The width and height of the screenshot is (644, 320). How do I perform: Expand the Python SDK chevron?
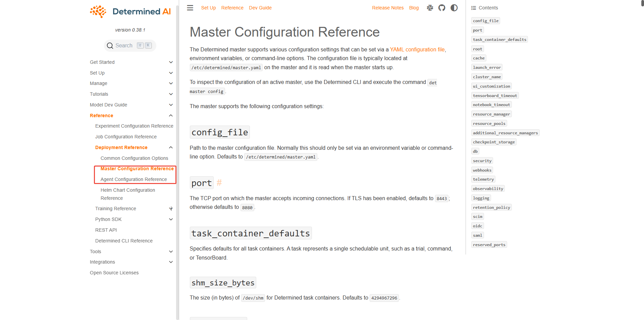171,219
